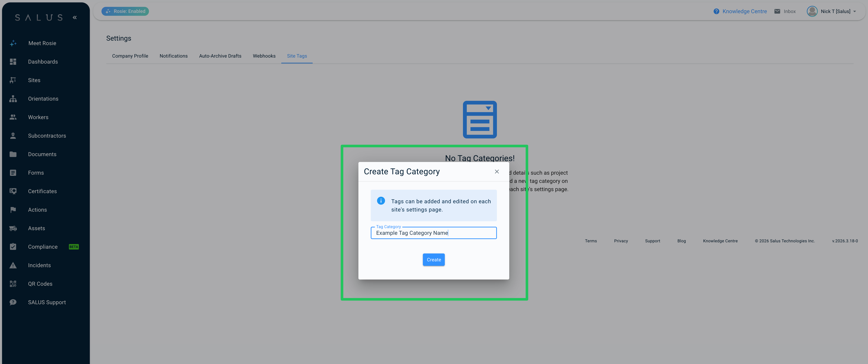Viewport: 868px width, 364px height.
Task: Click the version number v.2026.3.18-0
Action: 845,241
